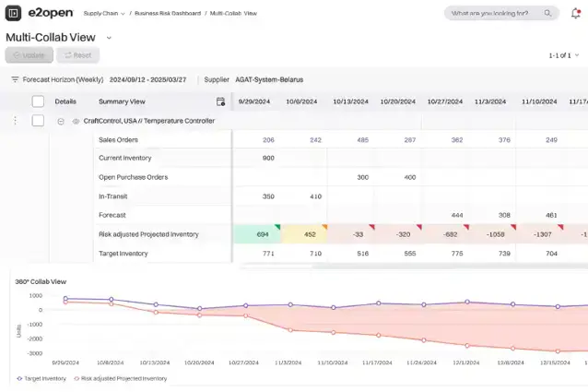Image resolution: width=588 pixels, height=392 pixels.
Task: Click the e2open logo icon
Action: click(x=13, y=13)
